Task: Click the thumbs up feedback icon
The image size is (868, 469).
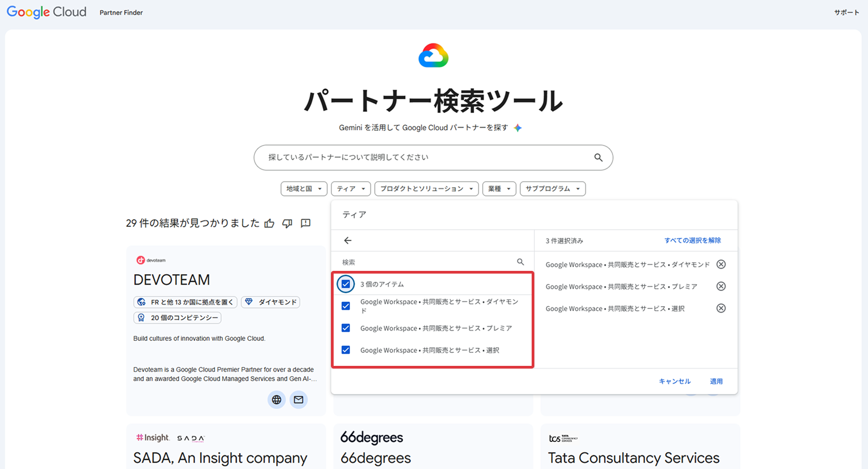Action: 269,223
